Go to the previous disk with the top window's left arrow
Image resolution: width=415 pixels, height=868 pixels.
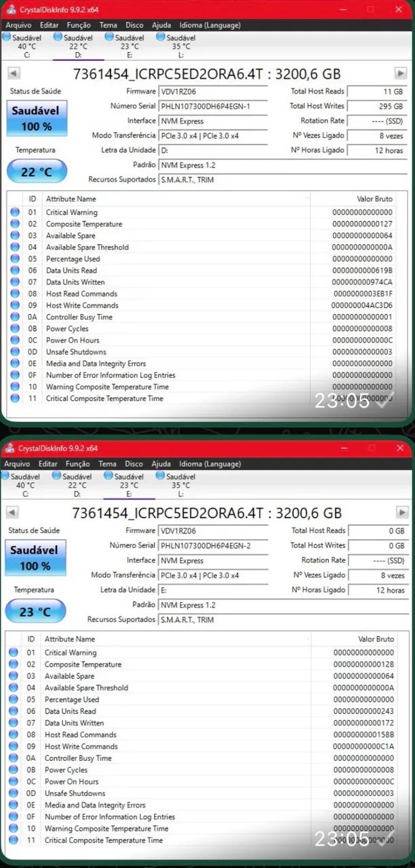[14, 73]
